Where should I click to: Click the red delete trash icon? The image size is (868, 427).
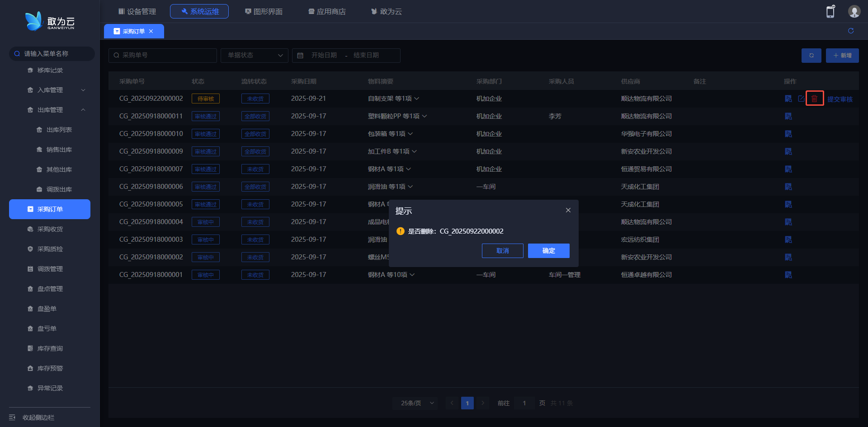814,99
